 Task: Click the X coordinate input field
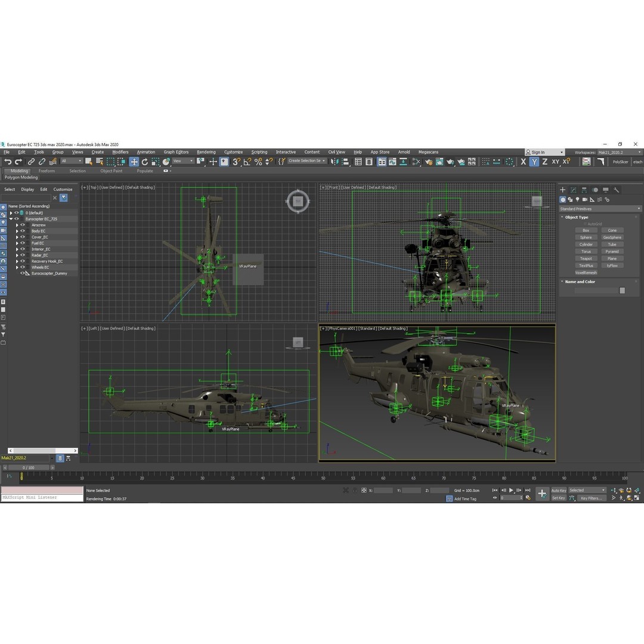tap(383, 491)
